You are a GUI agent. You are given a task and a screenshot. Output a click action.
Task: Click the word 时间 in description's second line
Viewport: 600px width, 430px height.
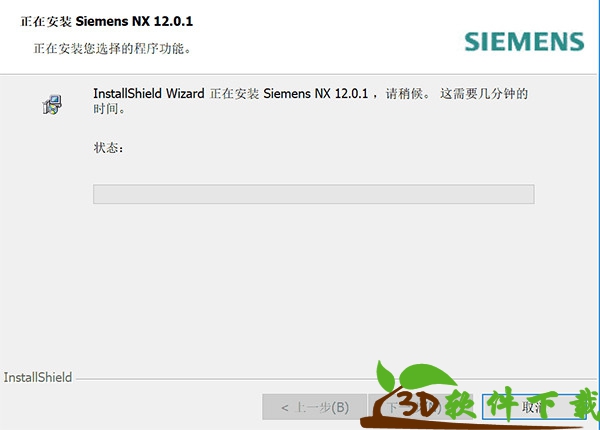click(x=106, y=109)
